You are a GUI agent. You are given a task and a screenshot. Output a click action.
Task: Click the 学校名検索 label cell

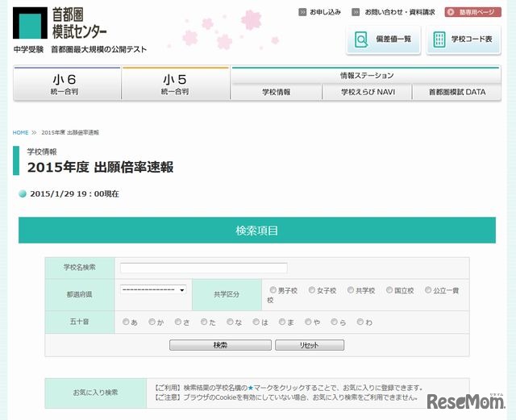tap(80, 268)
